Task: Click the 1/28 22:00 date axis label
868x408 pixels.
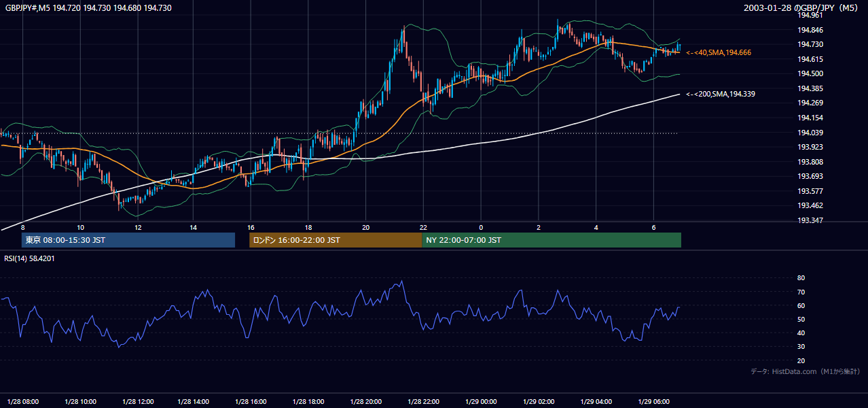Action: point(423,401)
